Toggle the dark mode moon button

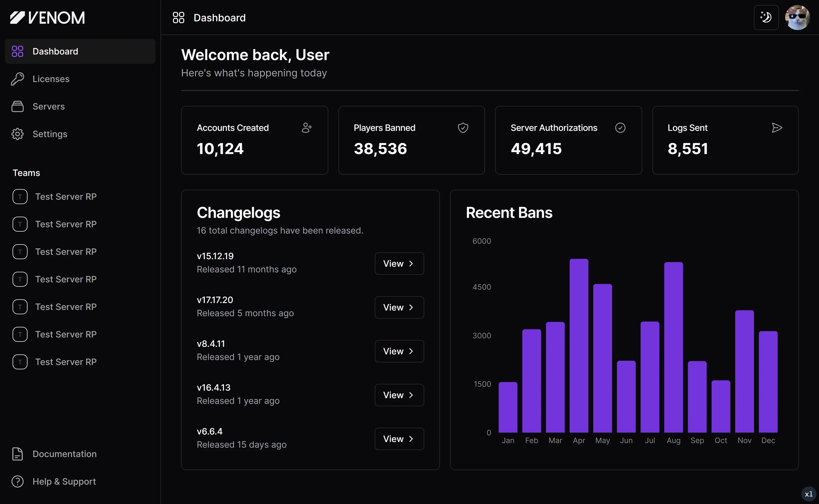coord(766,17)
